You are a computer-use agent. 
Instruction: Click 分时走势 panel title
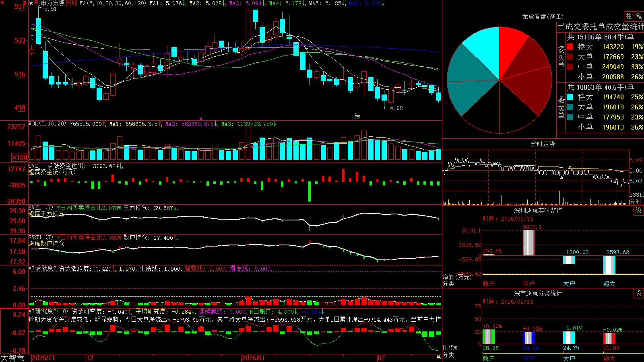pyautogui.click(x=543, y=144)
